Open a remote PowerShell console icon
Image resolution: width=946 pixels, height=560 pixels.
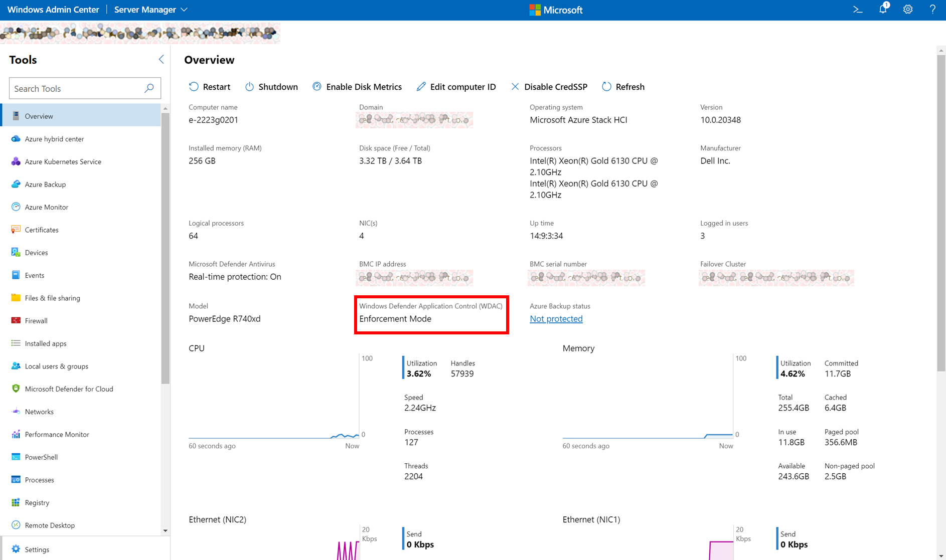pyautogui.click(x=858, y=10)
